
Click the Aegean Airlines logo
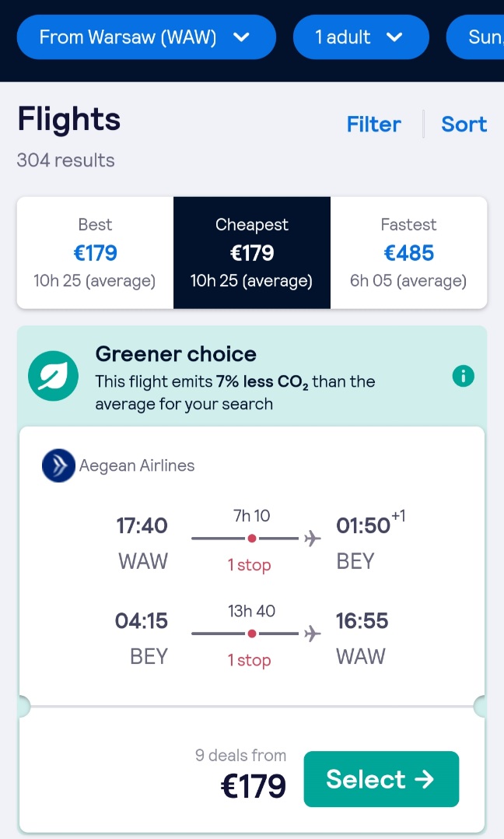click(x=58, y=465)
